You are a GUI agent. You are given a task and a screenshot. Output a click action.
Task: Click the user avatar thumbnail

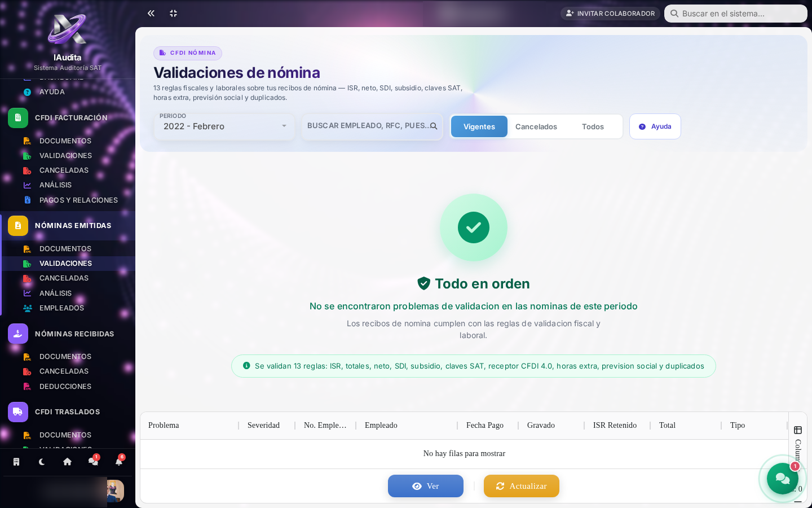point(115,491)
